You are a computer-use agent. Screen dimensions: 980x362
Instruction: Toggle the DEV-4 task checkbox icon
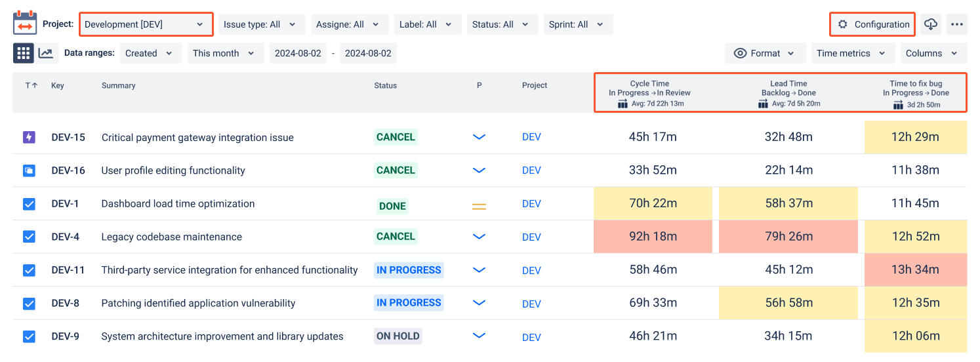[29, 237]
